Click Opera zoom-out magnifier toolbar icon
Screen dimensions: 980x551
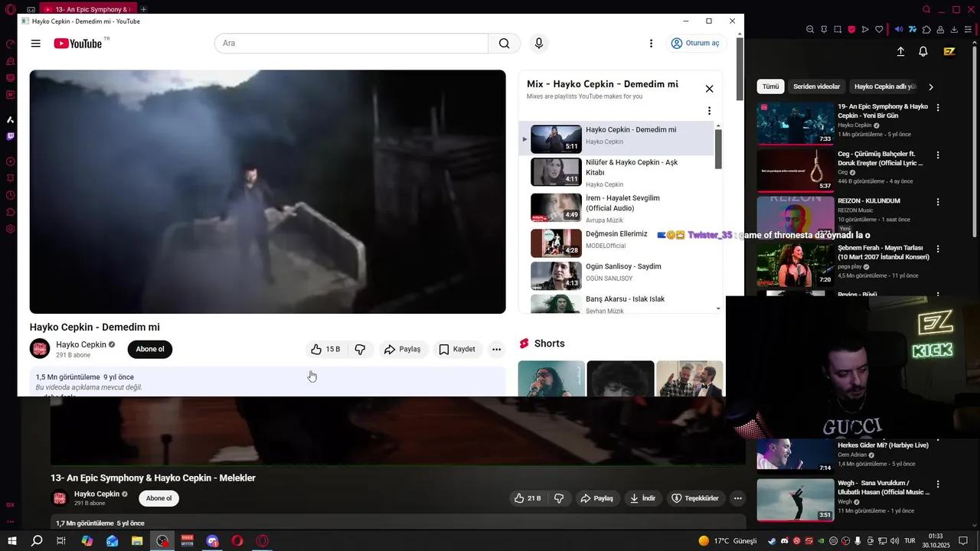pyautogui.click(x=810, y=29)
